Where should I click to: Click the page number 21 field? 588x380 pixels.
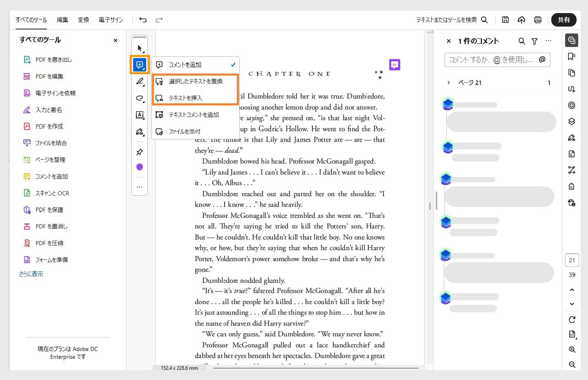pos(572,260)
